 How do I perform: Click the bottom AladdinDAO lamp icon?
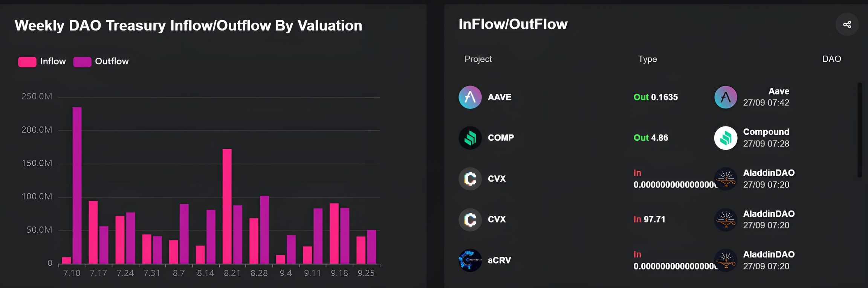[x=726, y=260]
